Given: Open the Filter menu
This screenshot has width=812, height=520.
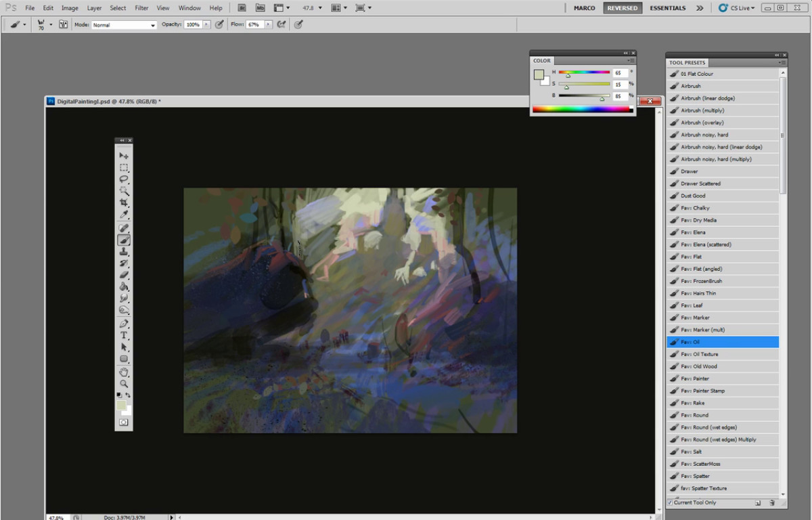Looking at the screenshot, I should click(141, 8).
